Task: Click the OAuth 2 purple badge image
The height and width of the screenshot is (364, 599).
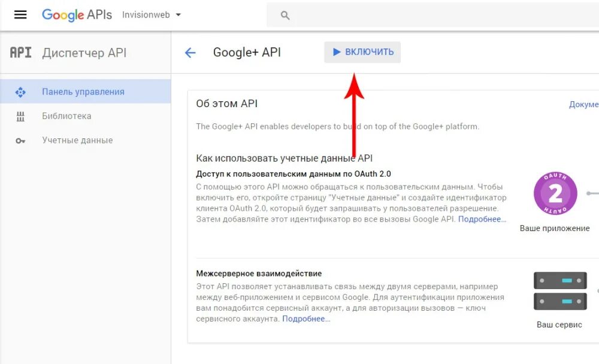Action: click(x=555, y=193)
